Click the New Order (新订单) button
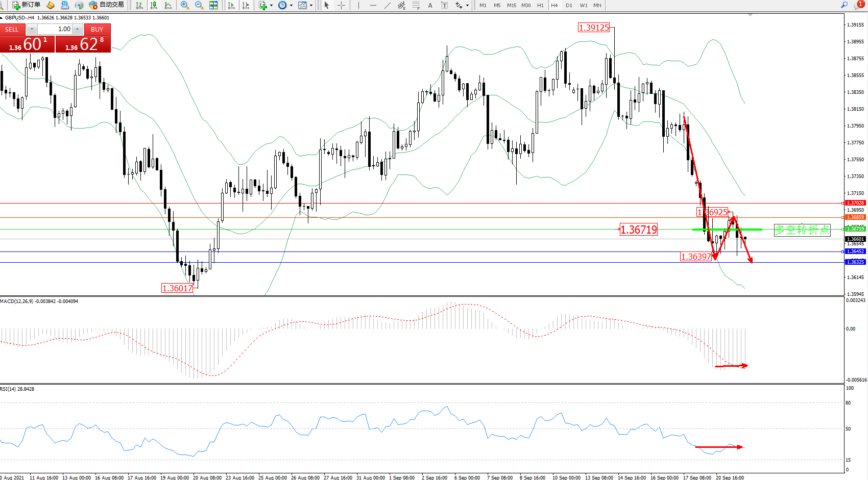The height and width of the screenshot is (480, 868). (x=26, y=5)
